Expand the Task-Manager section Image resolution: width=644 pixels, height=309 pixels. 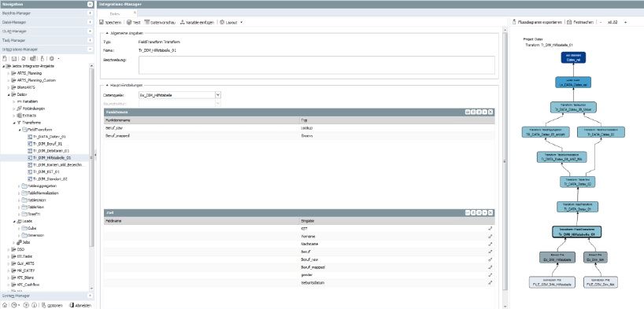click(90, 40)
